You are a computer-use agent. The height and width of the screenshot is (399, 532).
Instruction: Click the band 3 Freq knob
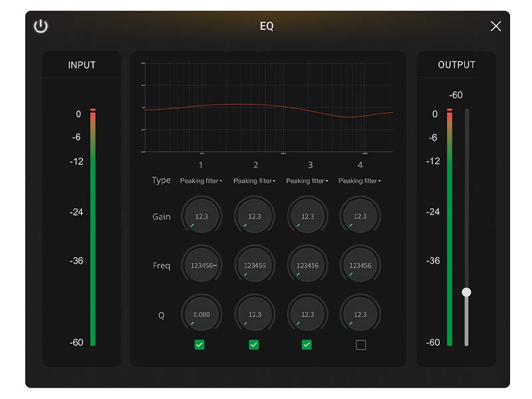coord(307,265)
